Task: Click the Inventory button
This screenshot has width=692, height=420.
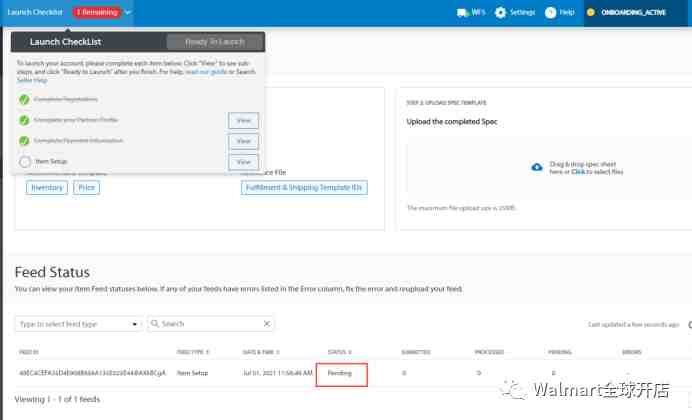Action: 47,188
